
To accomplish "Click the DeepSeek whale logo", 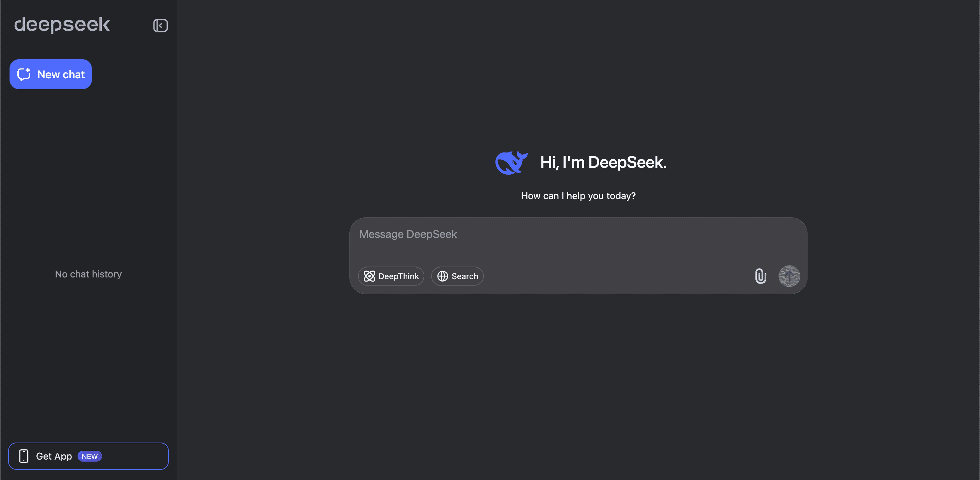I will coord(511,162).
